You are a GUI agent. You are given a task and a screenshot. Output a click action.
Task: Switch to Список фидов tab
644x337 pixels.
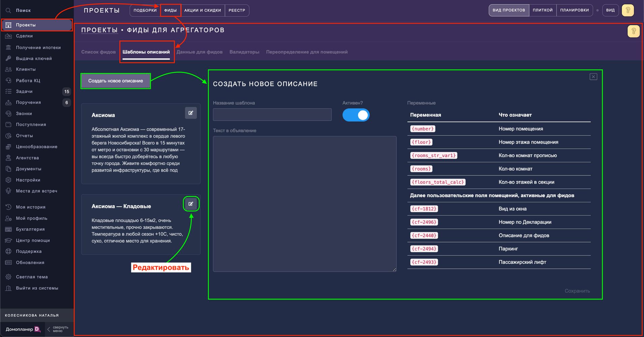(98, 52)
